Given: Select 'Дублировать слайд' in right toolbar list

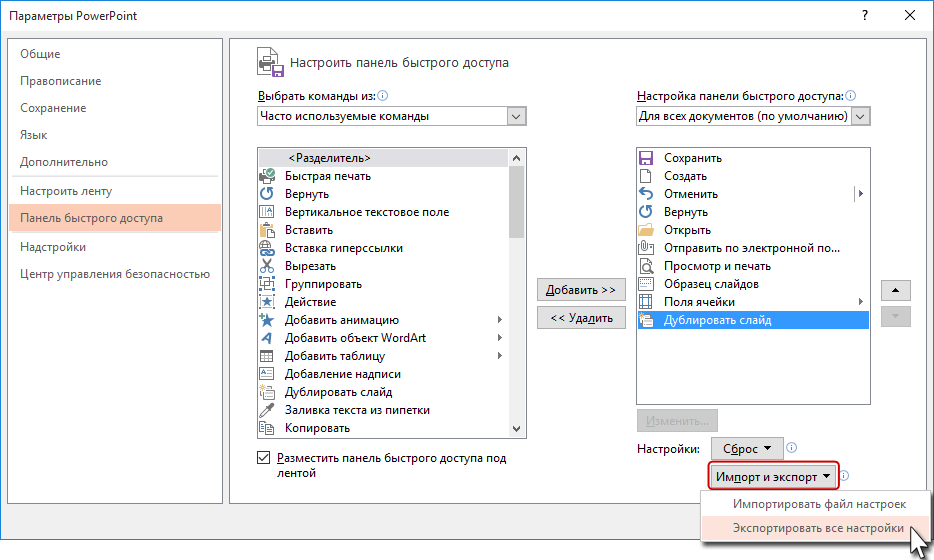Looking at the screenshot, I should [x=753, y=320].
